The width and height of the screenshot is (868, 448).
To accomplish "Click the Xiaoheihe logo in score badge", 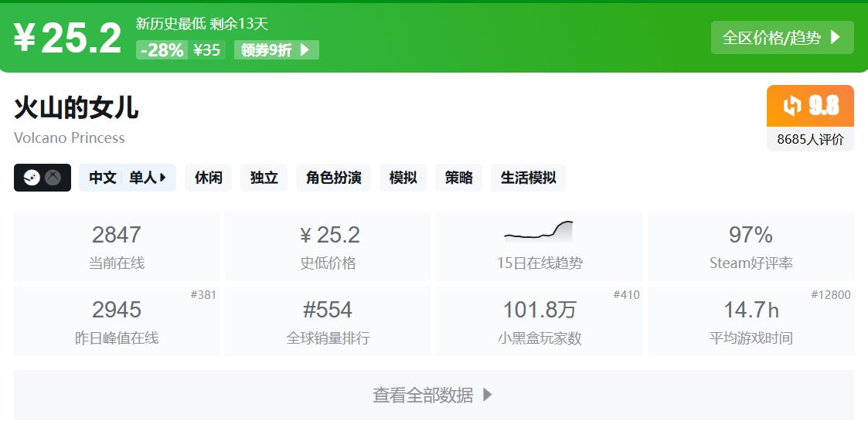I will click(792, 106).
